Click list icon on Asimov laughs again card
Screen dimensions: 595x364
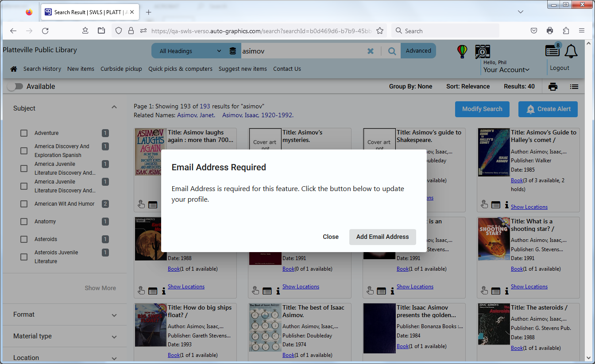tap(153, 205)
